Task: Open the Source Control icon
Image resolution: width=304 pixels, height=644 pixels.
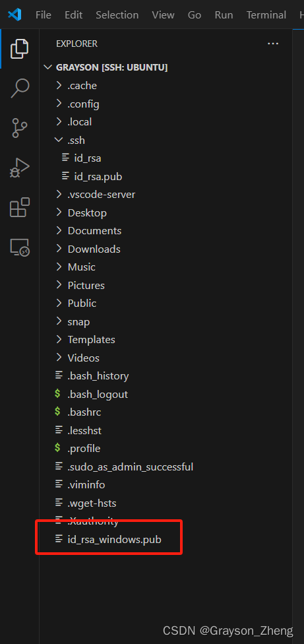Action: point(20,128)
